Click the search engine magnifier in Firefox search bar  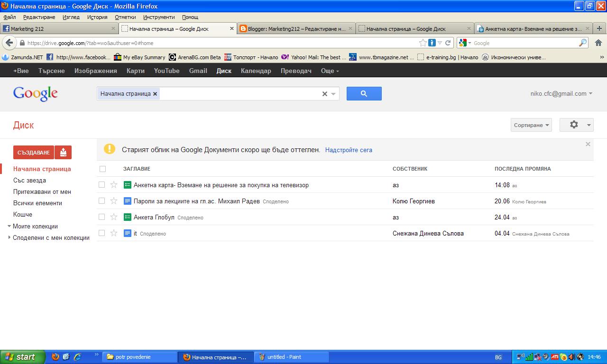coord(583,43)
